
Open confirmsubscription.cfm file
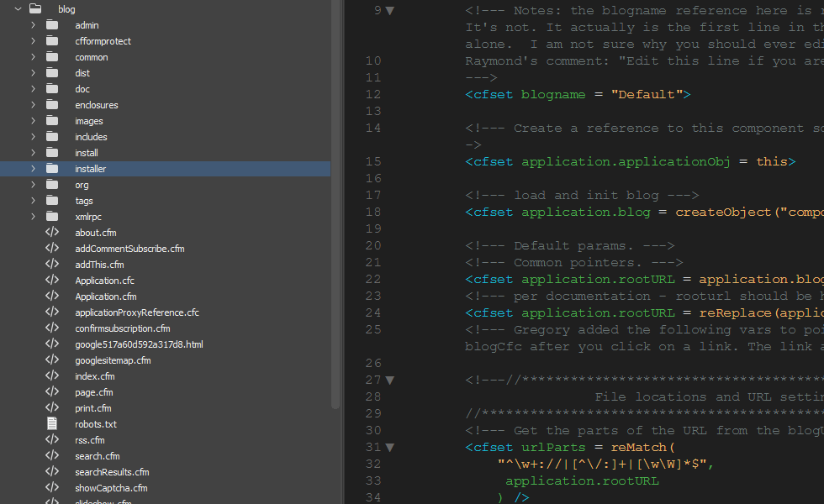123,328
